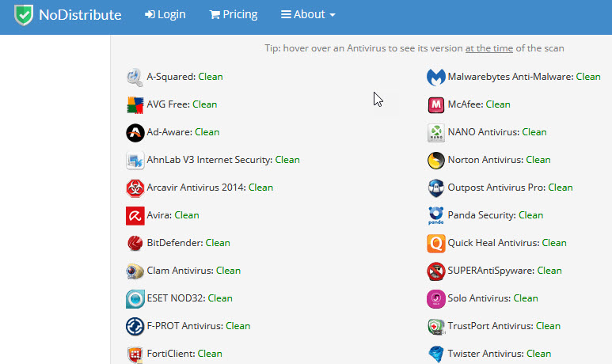
Task: Select the 'F-PROT Antivirus: Clean' text
Action: 199,326
